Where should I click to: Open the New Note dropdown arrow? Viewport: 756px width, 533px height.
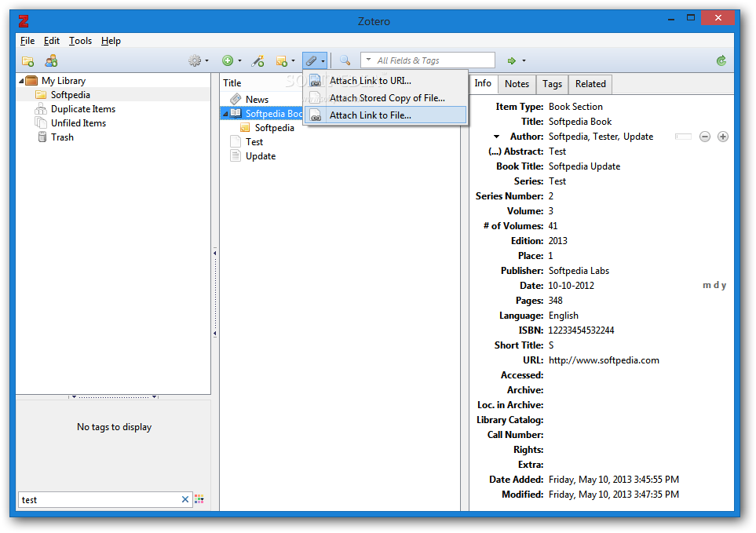pyautogui.click(x=293, y=60)
